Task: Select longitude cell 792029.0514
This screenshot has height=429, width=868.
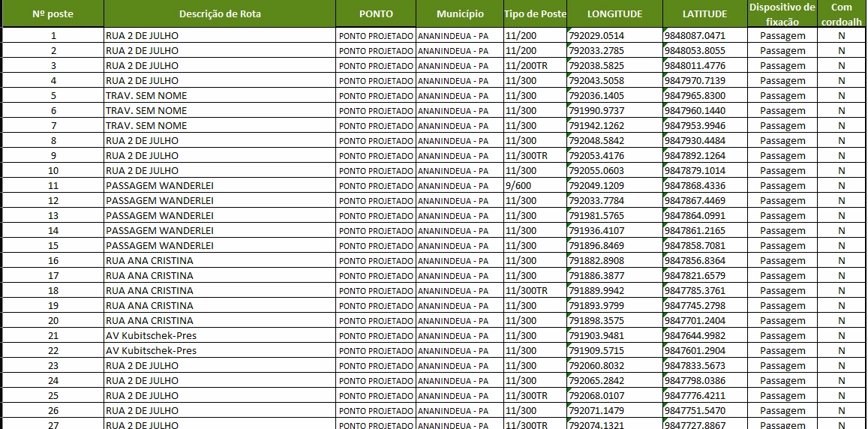Action: (x=615, y=35)
